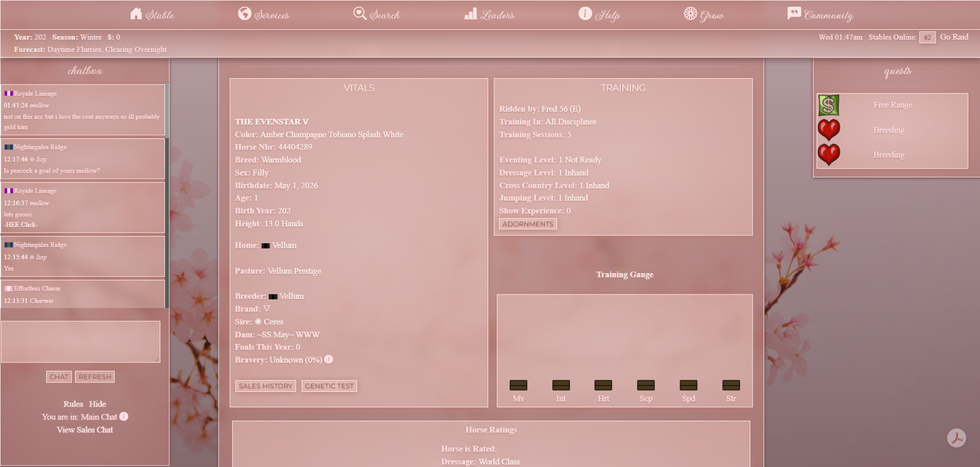The width and height of the screenshot is (980, 467).
Task: Open the Adornments button
Action: coord(528,224)
